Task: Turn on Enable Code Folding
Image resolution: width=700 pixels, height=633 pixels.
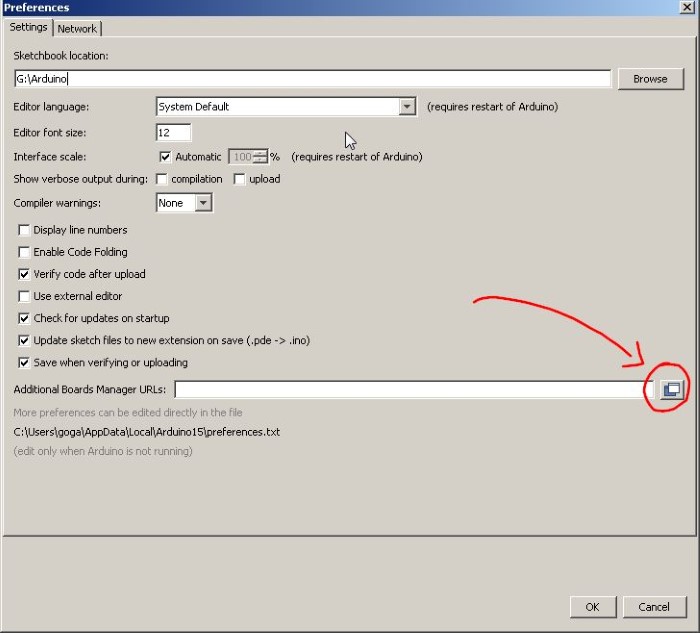Action: (24, 252)
